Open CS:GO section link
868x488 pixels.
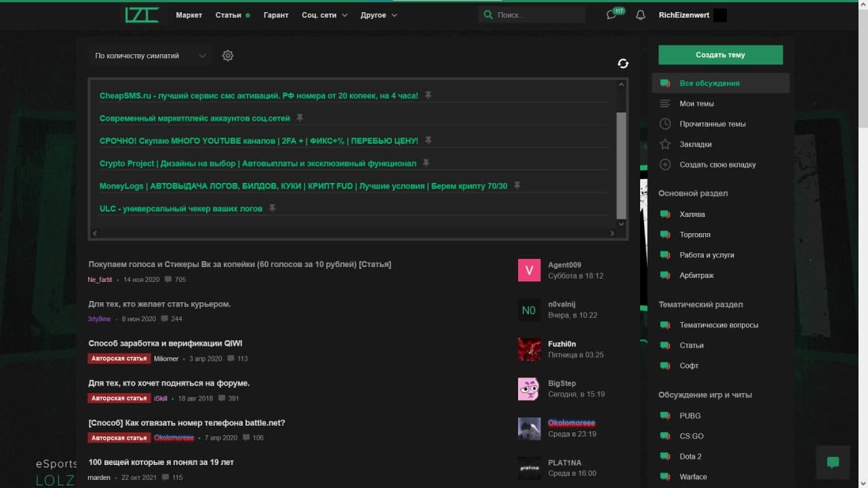tap(692, 436)
